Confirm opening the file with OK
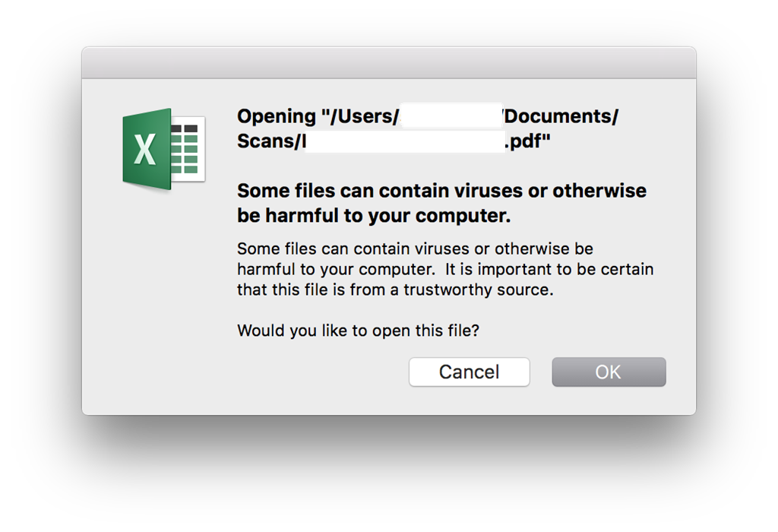Image resolution: width=778 pixels, height=532 pixels. coord(609,372)
